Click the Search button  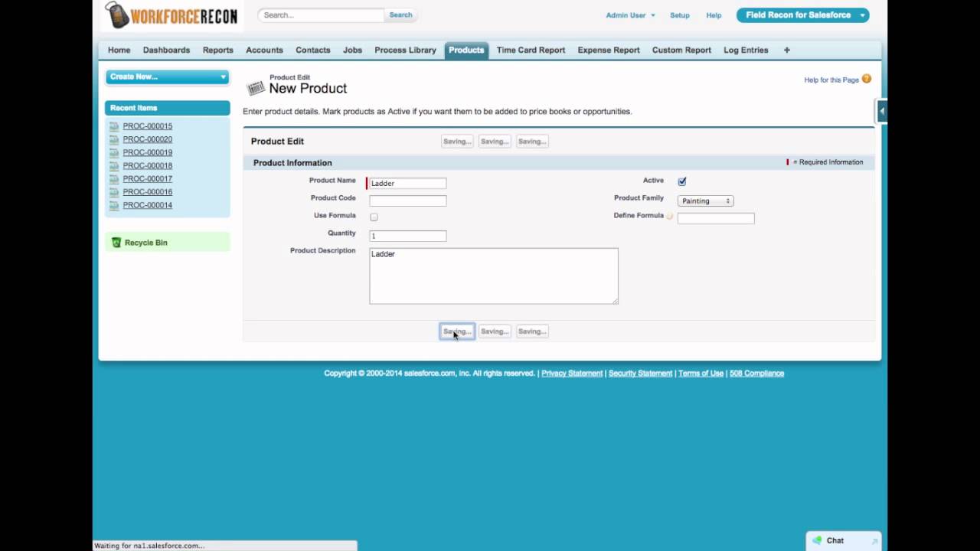(x=400, y=15)
